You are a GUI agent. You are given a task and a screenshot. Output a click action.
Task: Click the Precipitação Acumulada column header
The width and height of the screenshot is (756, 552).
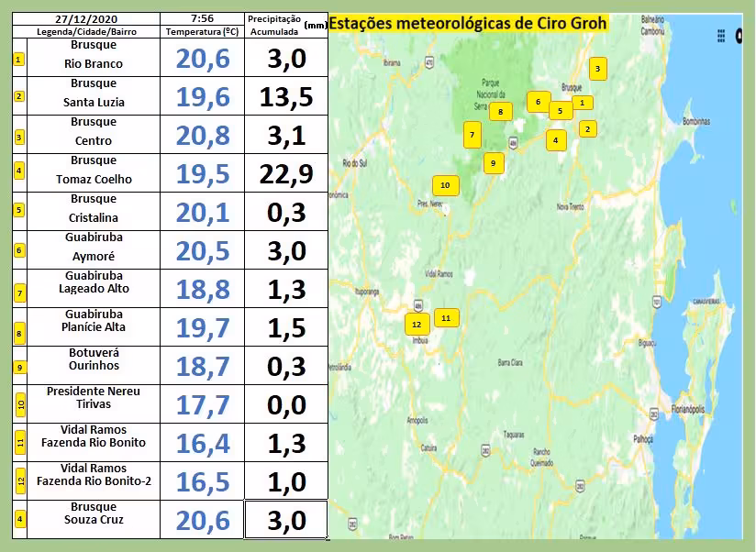point(273,25)
